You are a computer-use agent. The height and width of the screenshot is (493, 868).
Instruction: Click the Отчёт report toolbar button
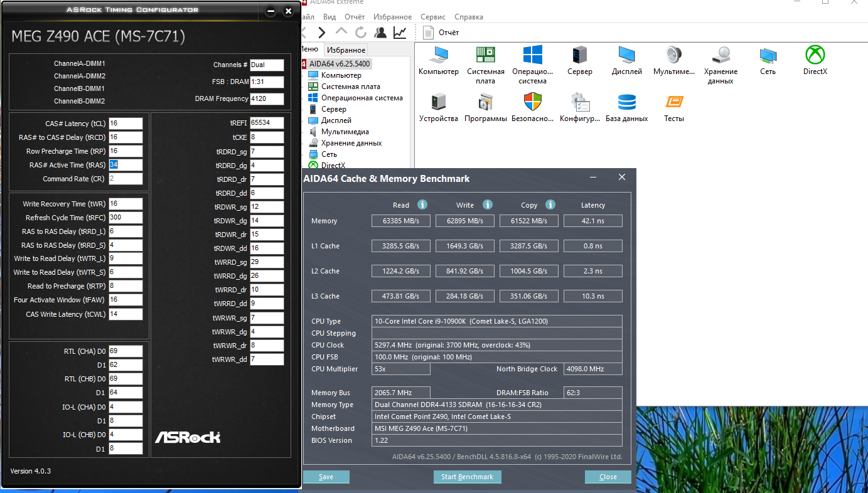tap(442, 33)
